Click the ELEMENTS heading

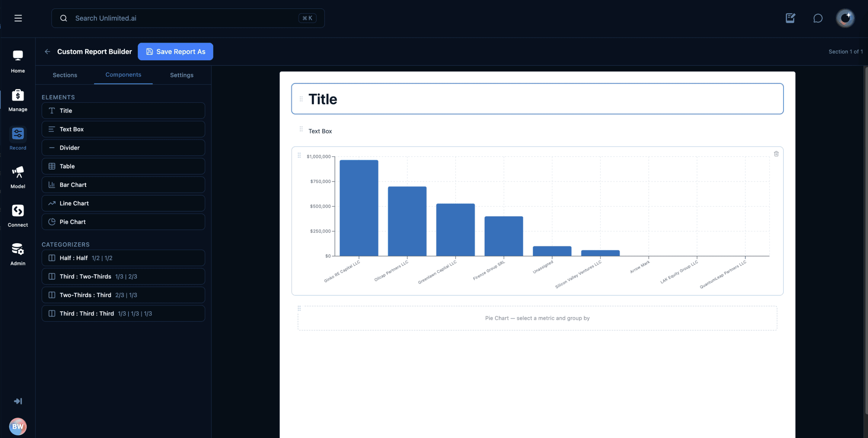click(58, 97)
